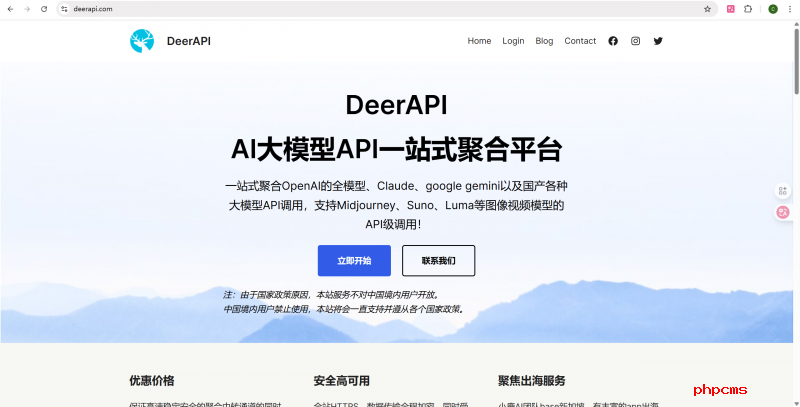Viewport: 800px width, 407px height.
Task: Bookmark this page with the star icon
Action: point(707,8)
